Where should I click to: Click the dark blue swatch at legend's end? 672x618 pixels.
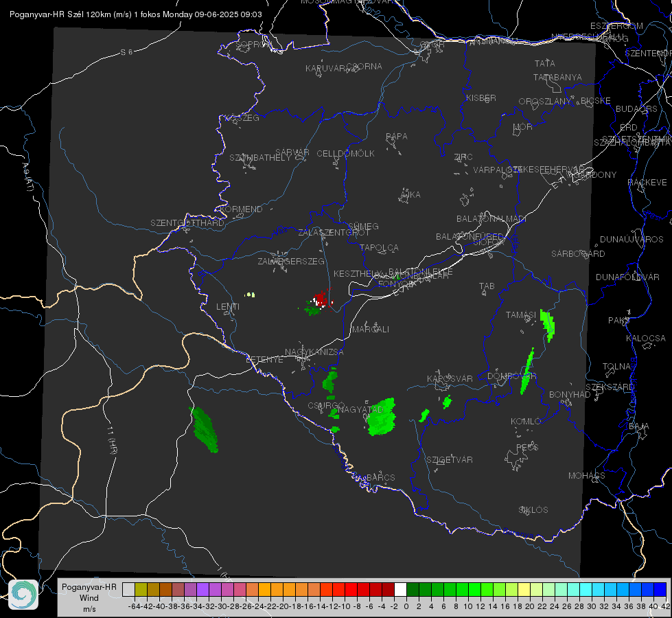[x=660, y=589]
